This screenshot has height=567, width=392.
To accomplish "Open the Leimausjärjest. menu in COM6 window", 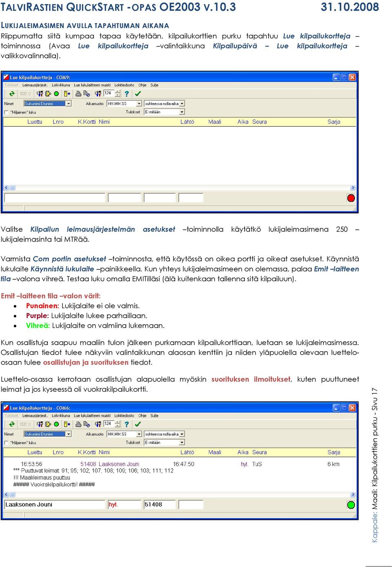I will [35, 416].
